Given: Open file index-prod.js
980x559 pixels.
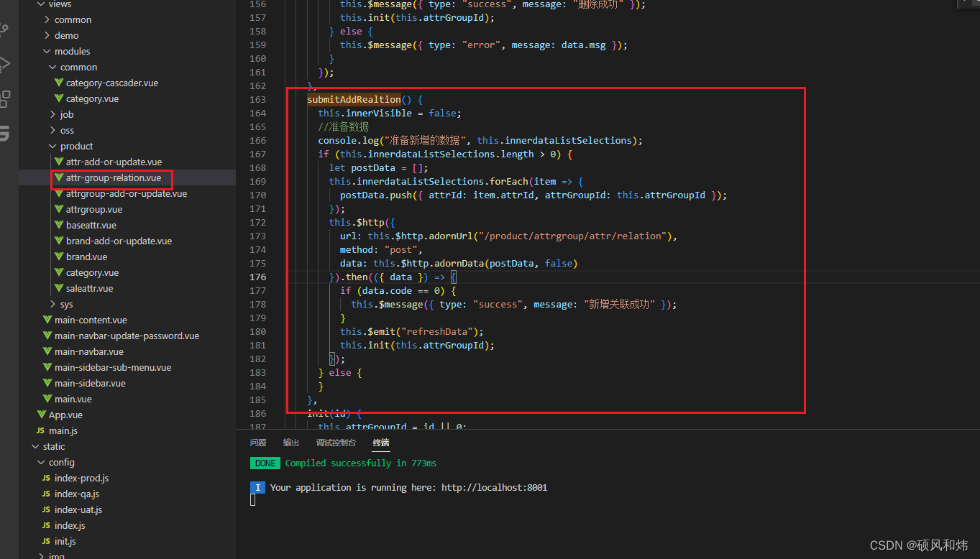Looking at the screenshot, I should (x=82, y=479).
